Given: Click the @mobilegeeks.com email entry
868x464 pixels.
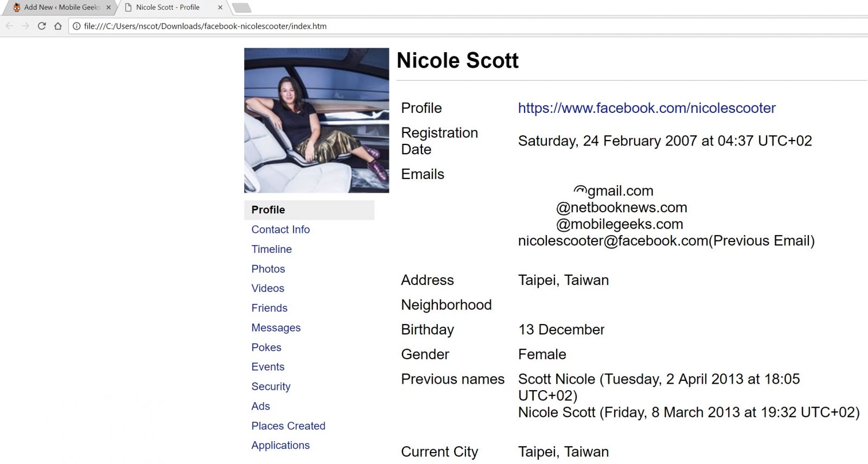Looking at the screenshot, I should click(x=620, y=224).
